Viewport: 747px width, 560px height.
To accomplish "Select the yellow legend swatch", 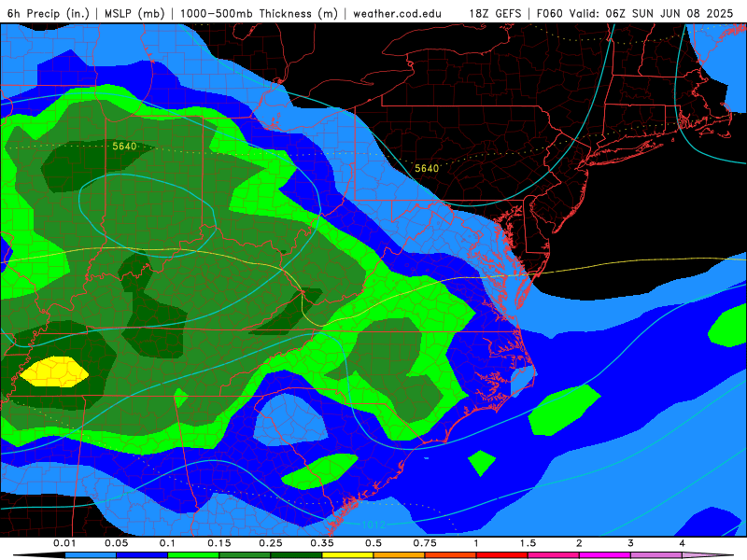I will [x=347, y=555].
